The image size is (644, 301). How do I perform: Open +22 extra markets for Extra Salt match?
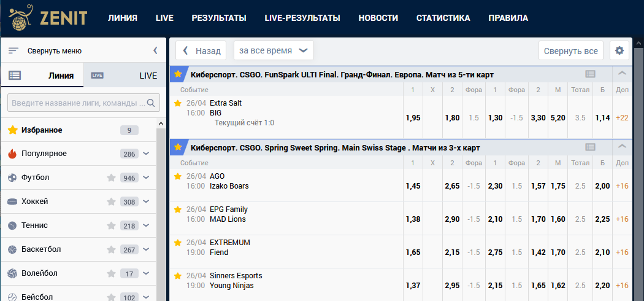click(x=623, y=117)
